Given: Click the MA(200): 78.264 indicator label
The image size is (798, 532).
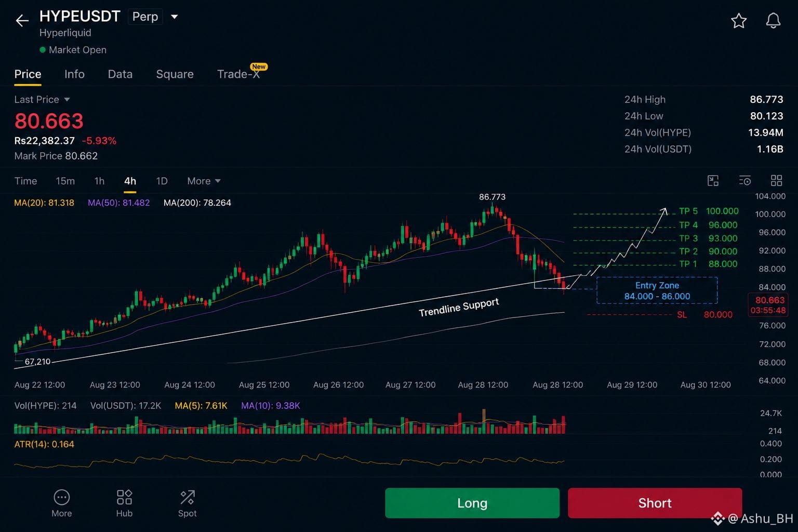Looking at the screenshot, I should click(197, 203).
